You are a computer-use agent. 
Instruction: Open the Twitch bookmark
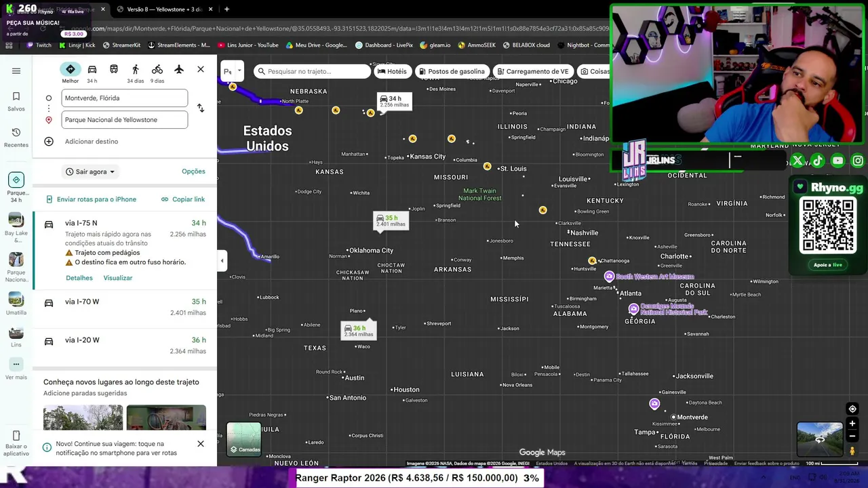(x=39, y=45)
